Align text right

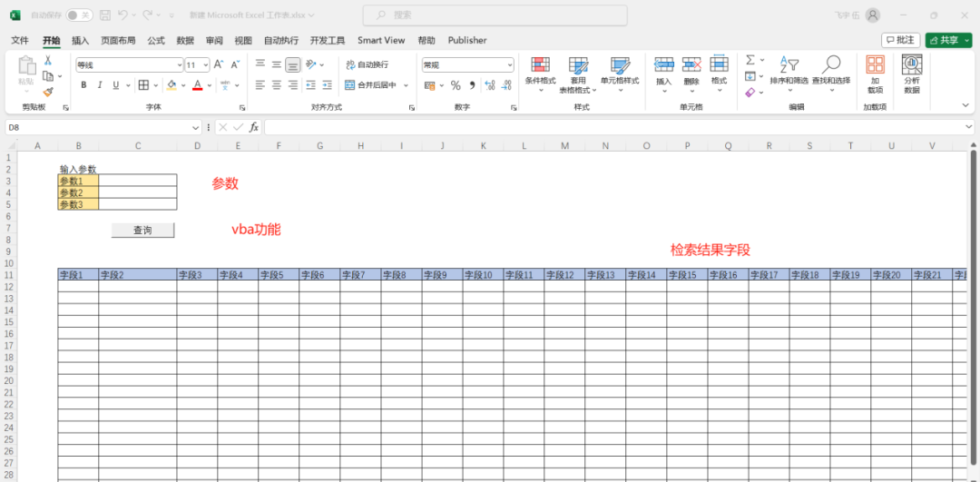click(293, 85)
